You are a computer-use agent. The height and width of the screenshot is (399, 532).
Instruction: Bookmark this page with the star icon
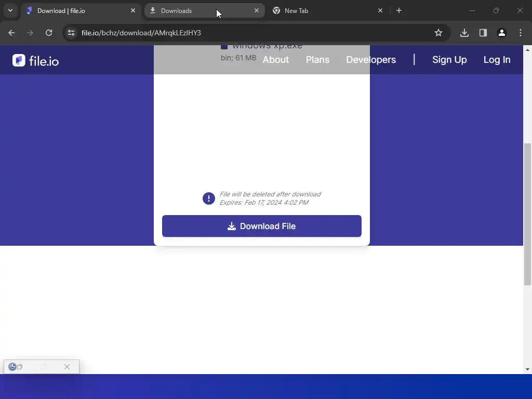(438, 33)
